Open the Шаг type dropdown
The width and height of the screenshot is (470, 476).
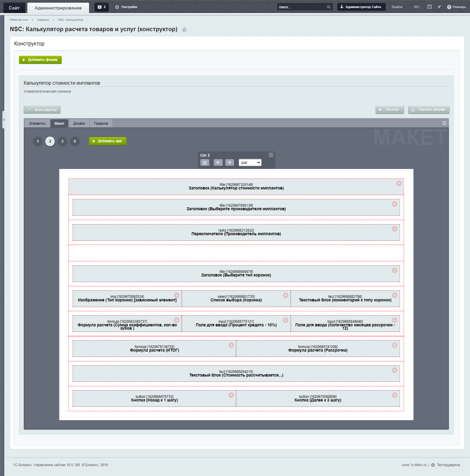[x=250, y=163]
